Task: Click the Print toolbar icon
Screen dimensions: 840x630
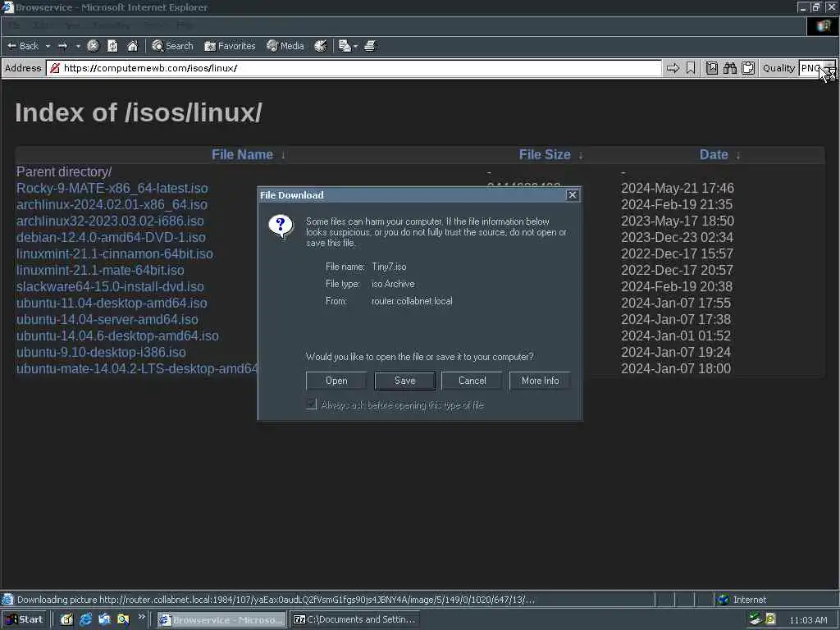Action: [x=370, y=46]
